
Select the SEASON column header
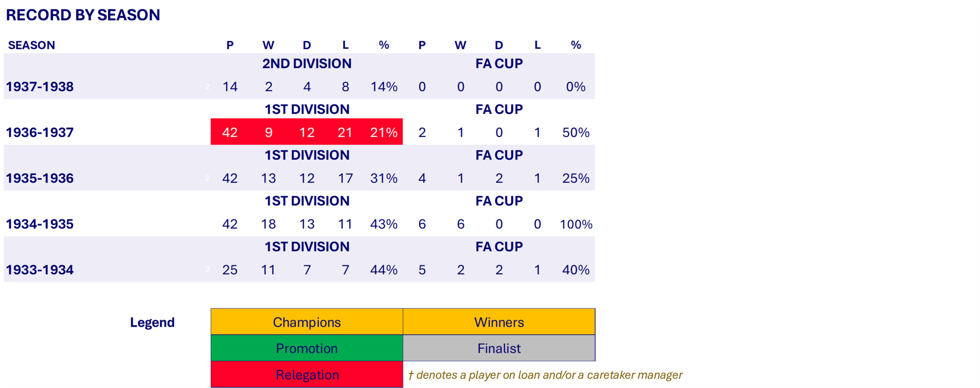pyautogui.click(x=32, y=45)
